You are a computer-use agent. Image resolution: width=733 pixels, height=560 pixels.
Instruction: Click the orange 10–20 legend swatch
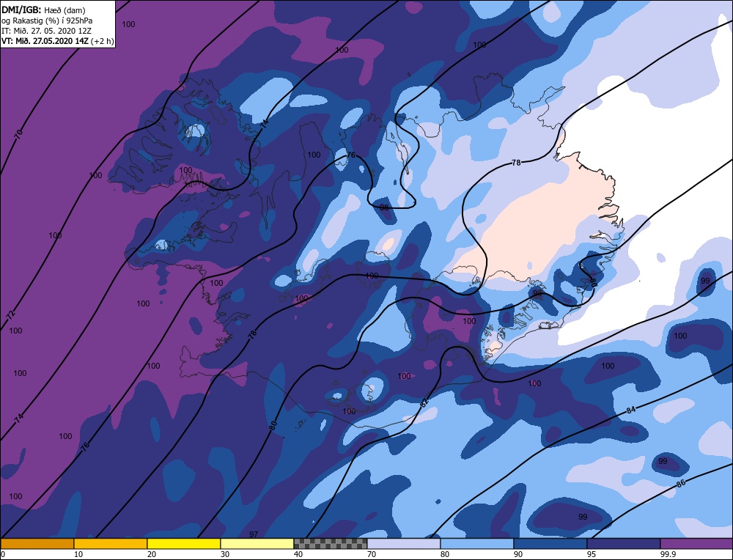[111, 543]
